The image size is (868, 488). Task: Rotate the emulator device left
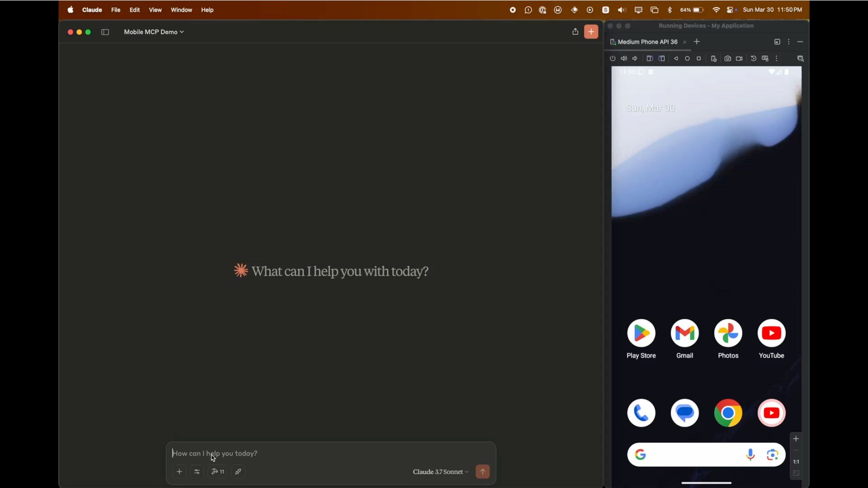click(650, 59)
